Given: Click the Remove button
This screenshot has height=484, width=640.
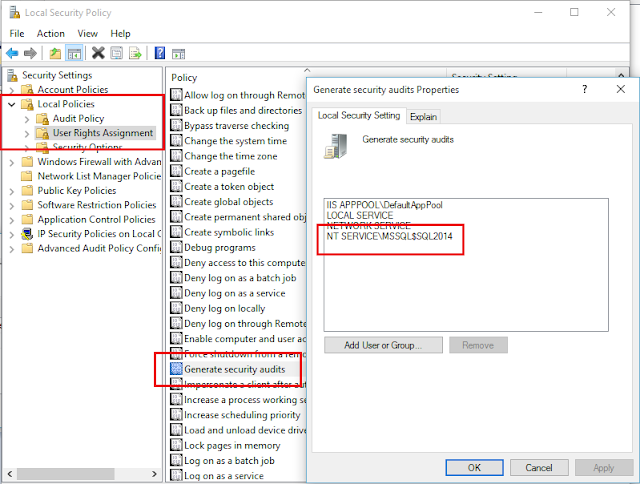Looking at the screenshot, I should (478, 345).
